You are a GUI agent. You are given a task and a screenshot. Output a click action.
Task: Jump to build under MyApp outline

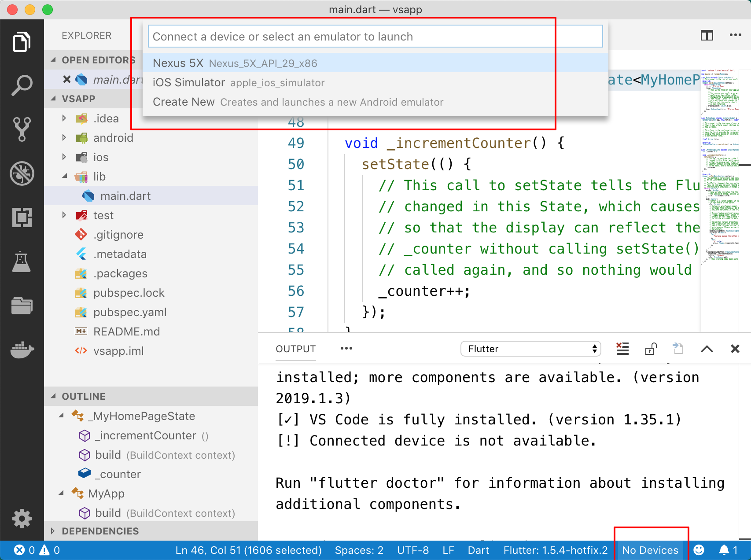point(151,513)
